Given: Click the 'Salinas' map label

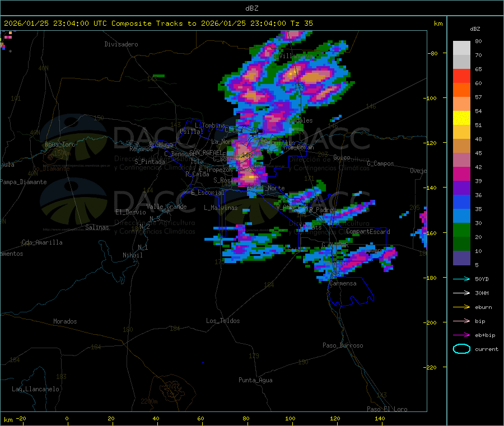Looking at the screenshot, I should pyautogui.click(x=97, y=227).
